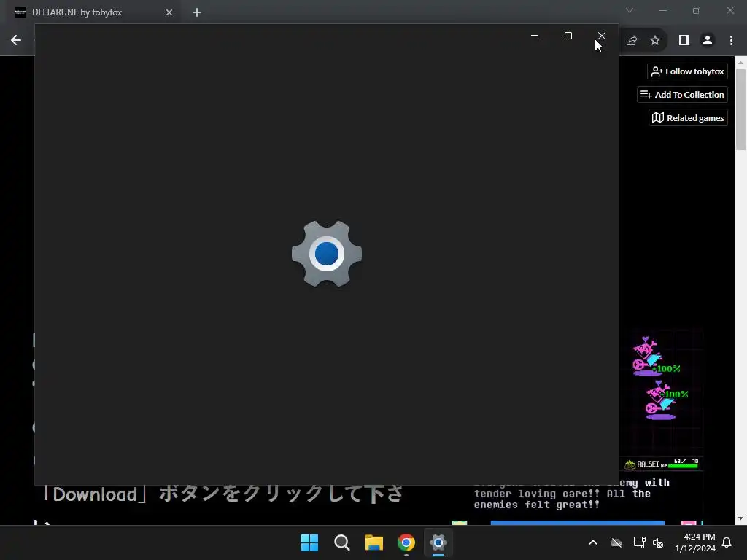This screenshot has width=747, height=560.
Task: Open Chrome three-dot menu
Action: [731, 41]
